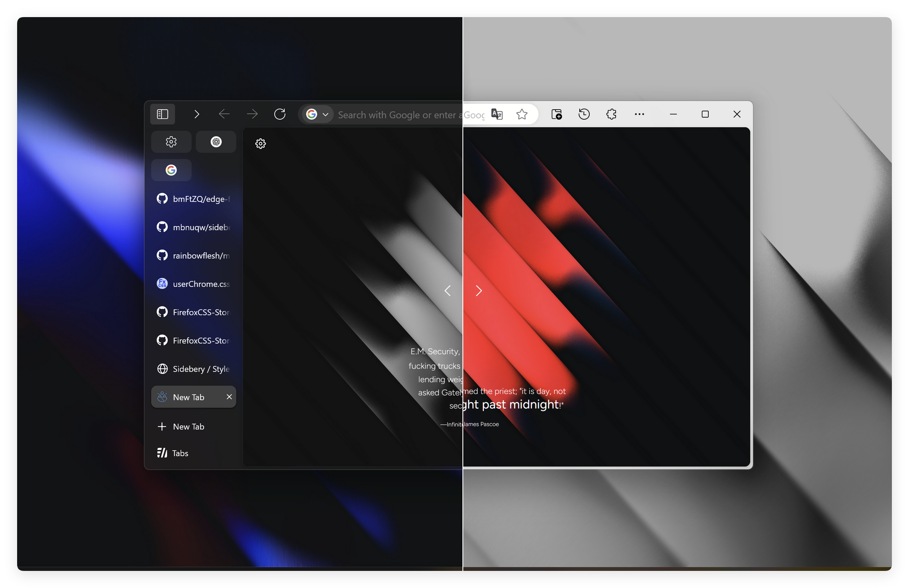Open the three-dot more menu
Screen dimensions: 909x588
pyautogui.click(x=639, y=114)
